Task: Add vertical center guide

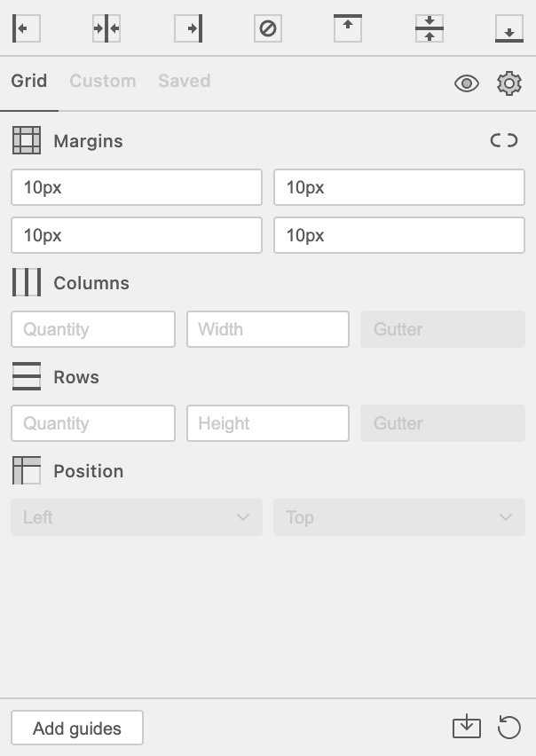Action: 106,28
